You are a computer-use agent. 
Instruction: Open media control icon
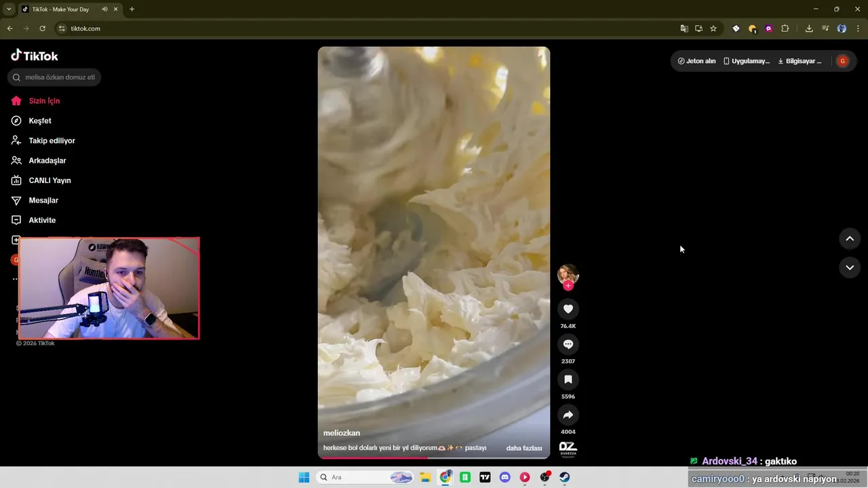[825, 28]
